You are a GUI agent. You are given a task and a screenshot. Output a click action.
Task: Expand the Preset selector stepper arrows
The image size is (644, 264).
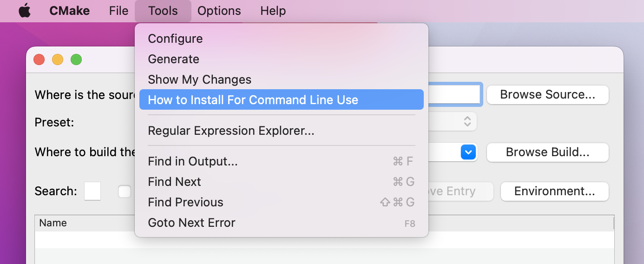tap(467, 122)
